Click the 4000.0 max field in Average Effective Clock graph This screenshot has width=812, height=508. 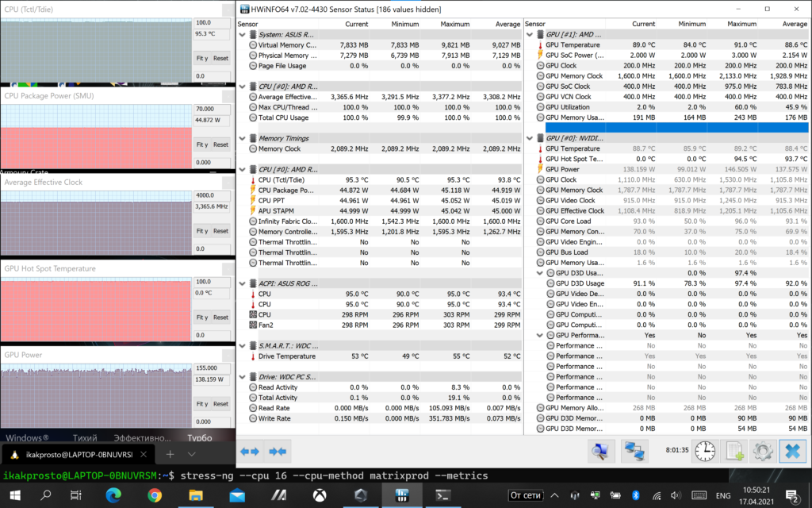tap(212, 195)
